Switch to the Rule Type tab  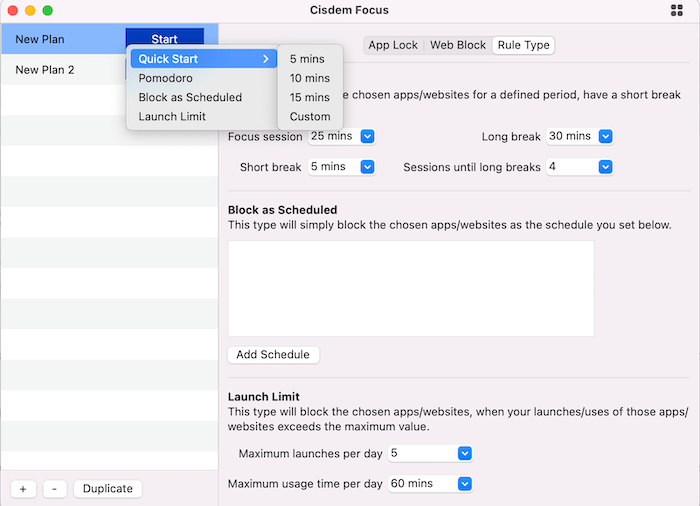(x=523, y=45)
